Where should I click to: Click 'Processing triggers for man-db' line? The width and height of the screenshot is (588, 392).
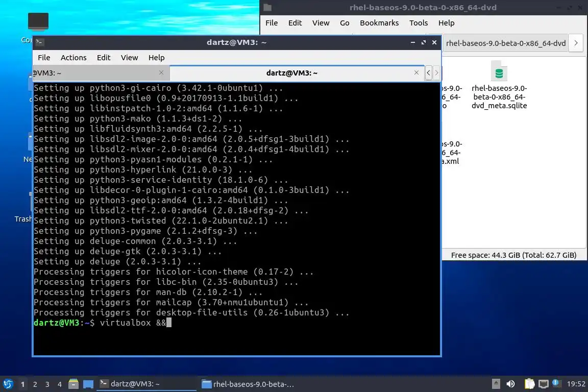pyautogui.click(x=148, y=292)
